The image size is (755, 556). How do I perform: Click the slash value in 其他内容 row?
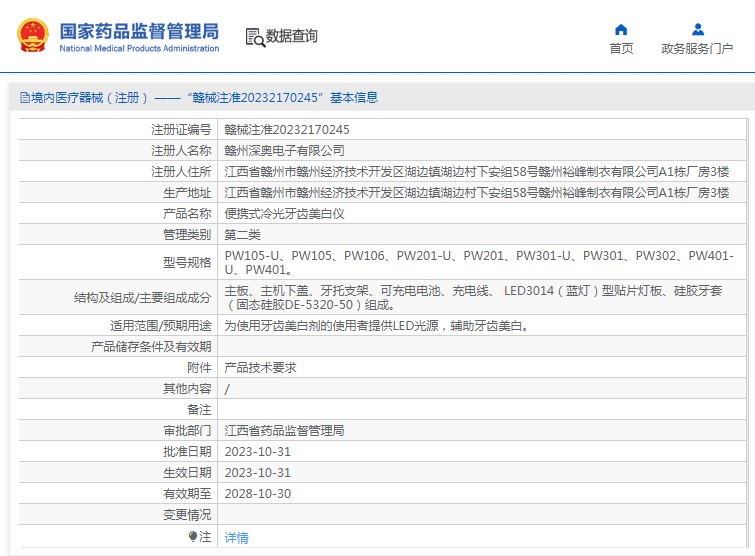pyautogui.click(x=227, y=389)
